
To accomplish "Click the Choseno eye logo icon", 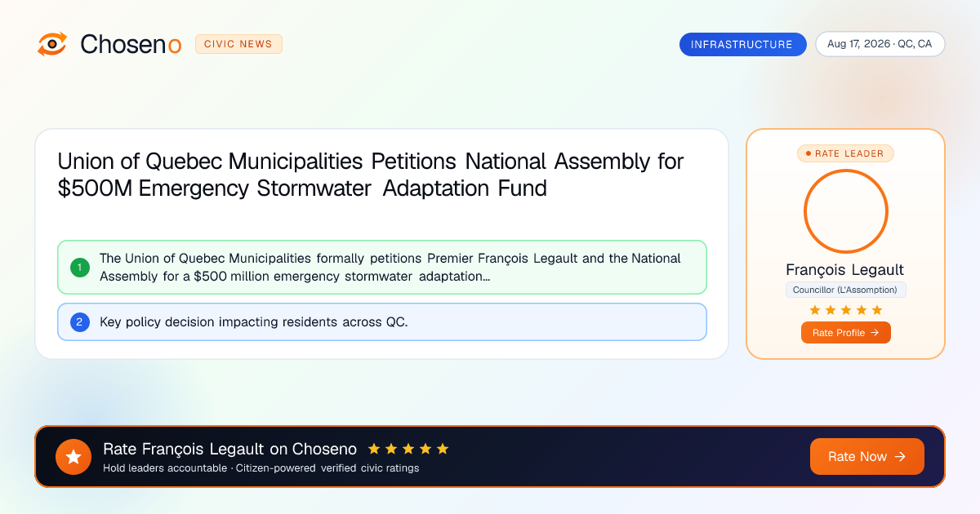I will point(52,44).
